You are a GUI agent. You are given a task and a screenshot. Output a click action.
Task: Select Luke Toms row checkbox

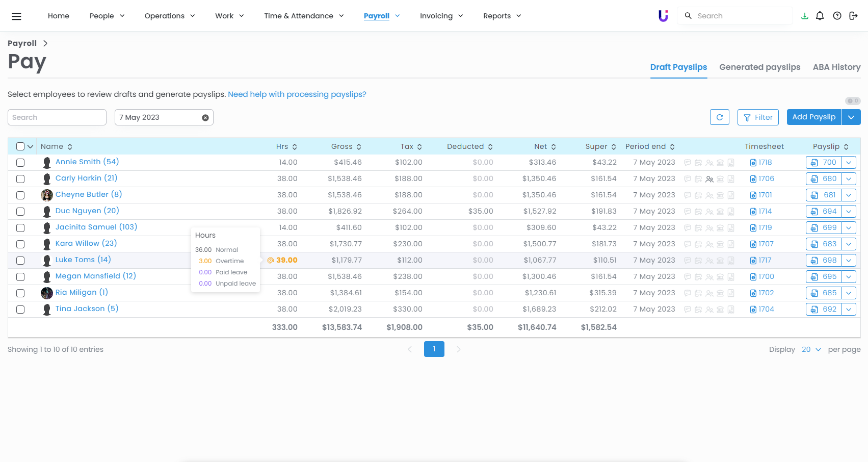pyautogui.click(x=20, y=261)
